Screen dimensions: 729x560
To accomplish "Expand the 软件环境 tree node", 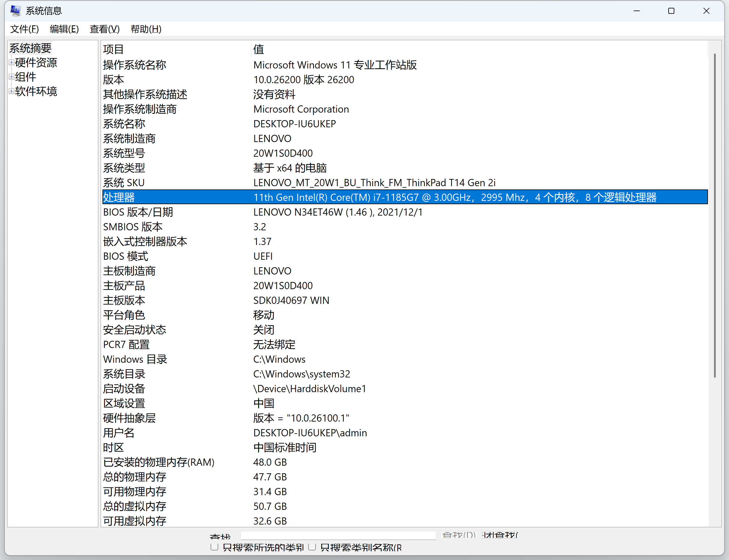I will 11,91.
